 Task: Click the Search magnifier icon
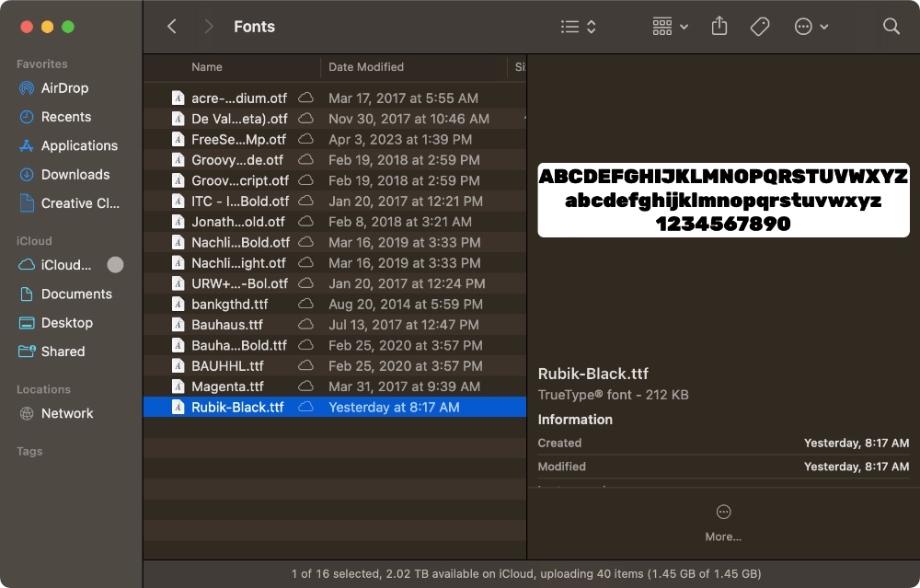[891, 27]
